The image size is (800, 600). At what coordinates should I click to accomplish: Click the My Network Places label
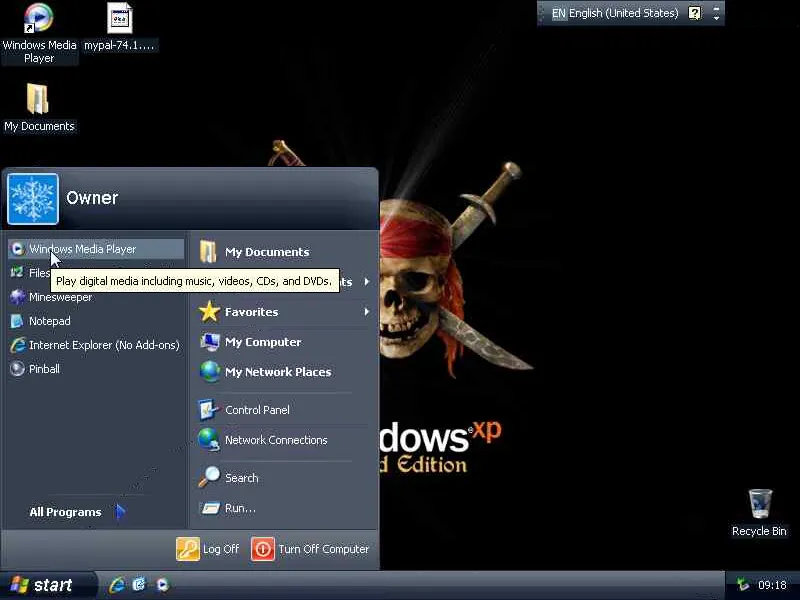[278, 372]
